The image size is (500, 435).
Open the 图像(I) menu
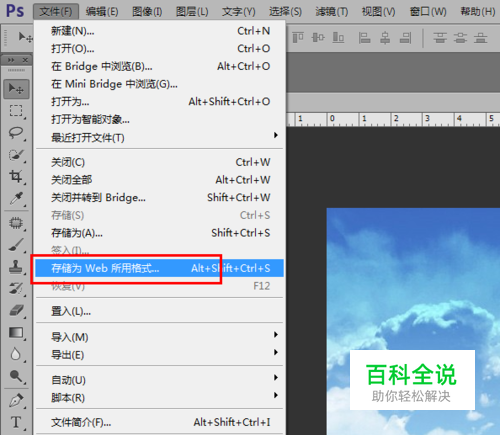pyautogui.click(x=147, y=12)
